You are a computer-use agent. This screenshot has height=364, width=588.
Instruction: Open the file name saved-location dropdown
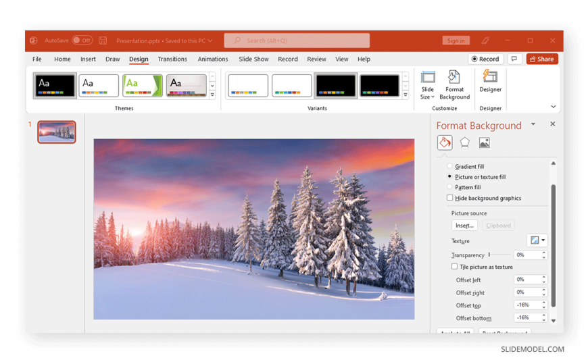click(210, 41)
